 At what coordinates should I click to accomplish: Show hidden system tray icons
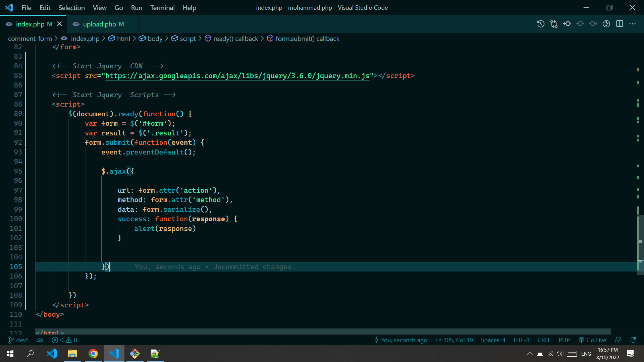530,354
